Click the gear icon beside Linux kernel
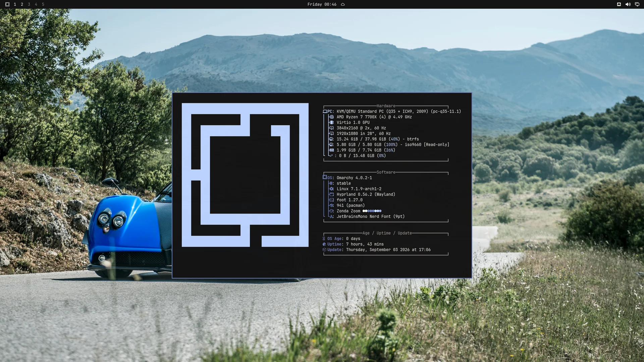This screenshot has height=362, width=644. tap(331, 189)
